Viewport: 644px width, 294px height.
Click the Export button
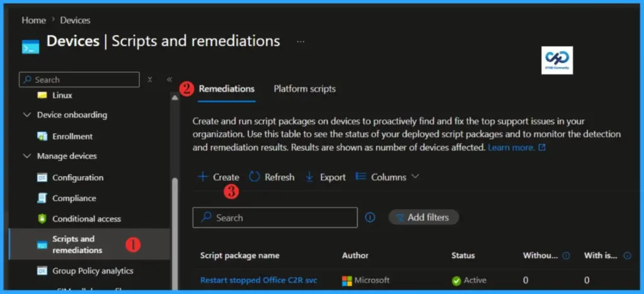pyautogui.click(x=326, y=178)
